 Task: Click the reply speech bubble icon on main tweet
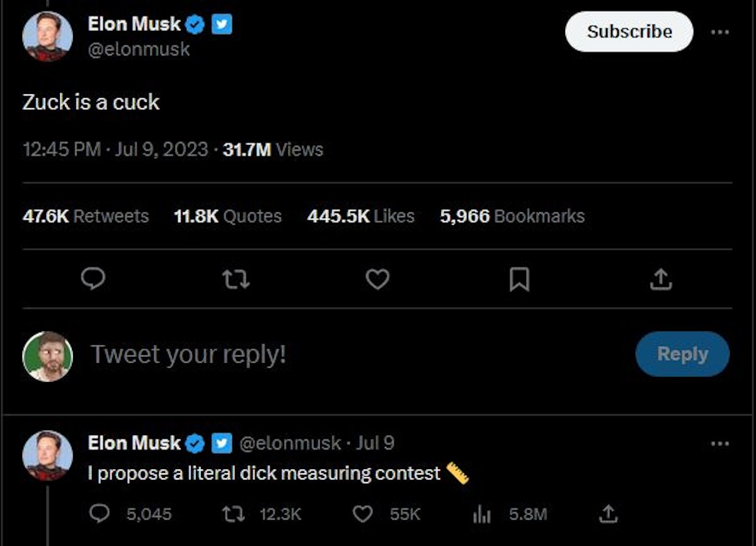(x=93, y=279)
